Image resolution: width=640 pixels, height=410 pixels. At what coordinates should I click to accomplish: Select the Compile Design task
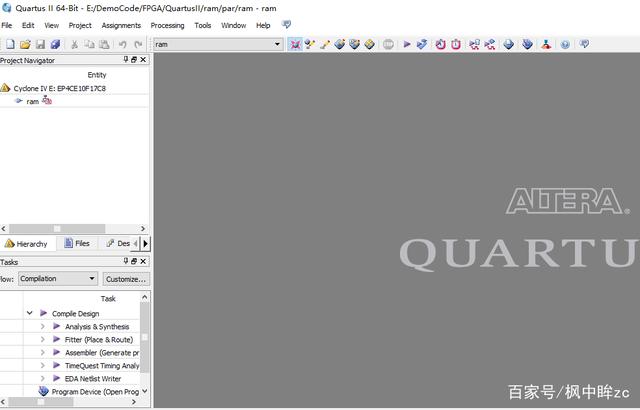pyautogui.click(x=76, y=313)
